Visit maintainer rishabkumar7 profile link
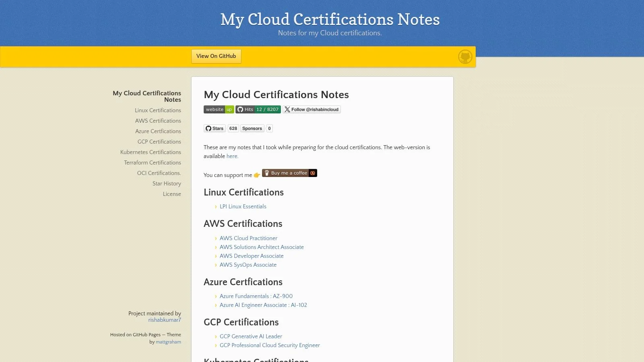Viewport: 644px width, 362px height. pos(165,320)
